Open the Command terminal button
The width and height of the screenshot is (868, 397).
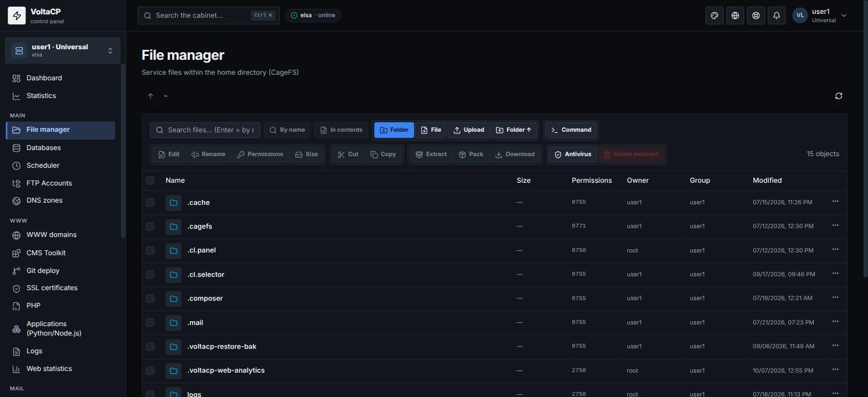(x=571, y=130)
